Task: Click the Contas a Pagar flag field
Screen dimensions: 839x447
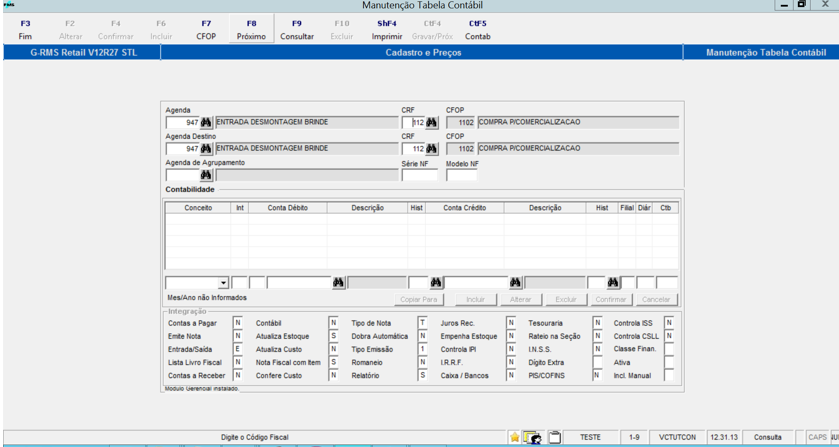Action: 238,323
